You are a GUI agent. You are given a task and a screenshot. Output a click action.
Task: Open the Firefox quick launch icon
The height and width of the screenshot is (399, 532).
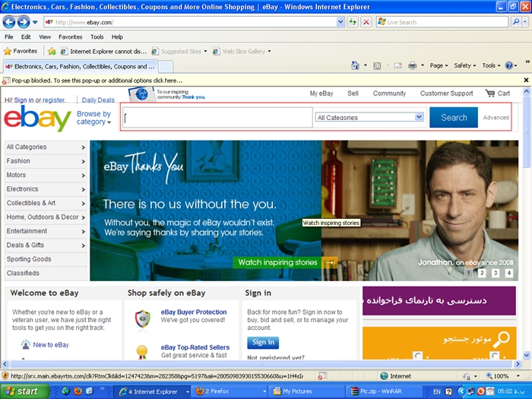tap(78, 391)
